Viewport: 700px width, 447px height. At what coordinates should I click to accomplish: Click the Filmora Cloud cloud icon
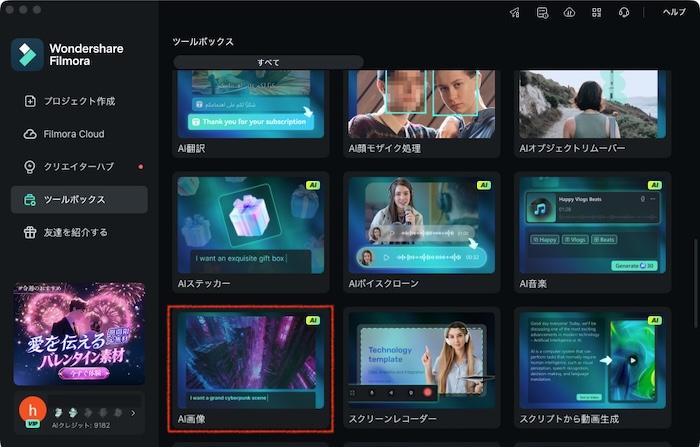pyautogui.click(x=30, y=134)
